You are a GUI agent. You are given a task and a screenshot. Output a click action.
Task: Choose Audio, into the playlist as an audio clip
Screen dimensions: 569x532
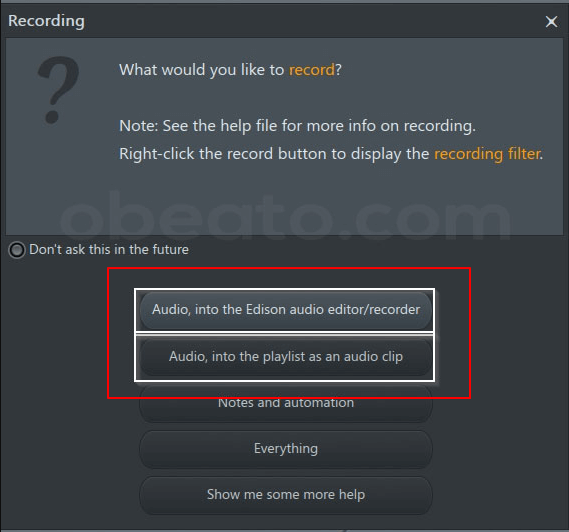coord(286,357)
